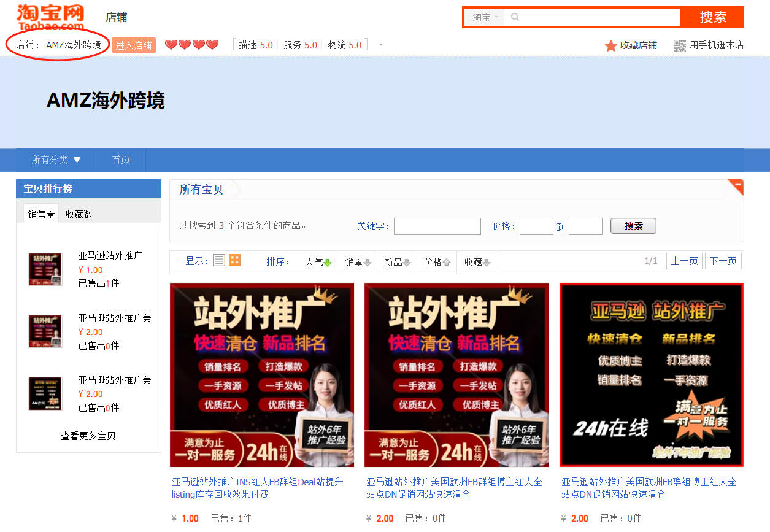Open product title with INS红人FB群组Deal站

pos(258,488)
